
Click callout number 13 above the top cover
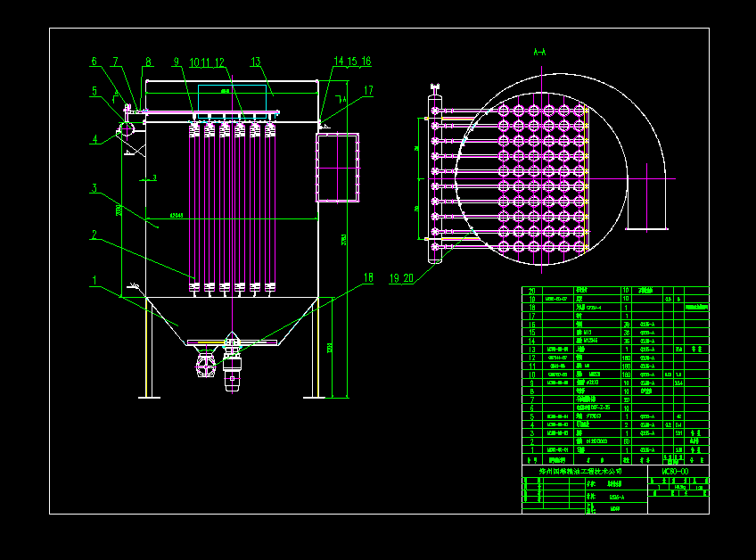click(x=256, y=62)
